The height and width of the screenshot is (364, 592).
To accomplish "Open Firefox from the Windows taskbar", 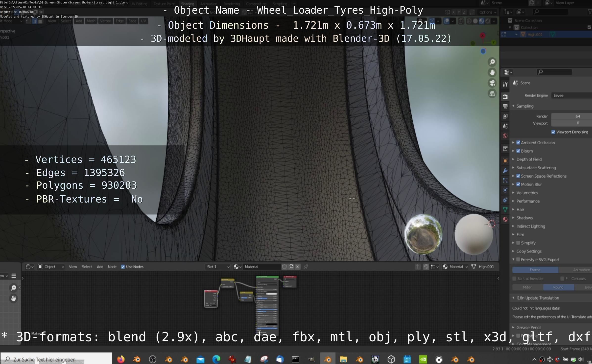I will [121, 359].
